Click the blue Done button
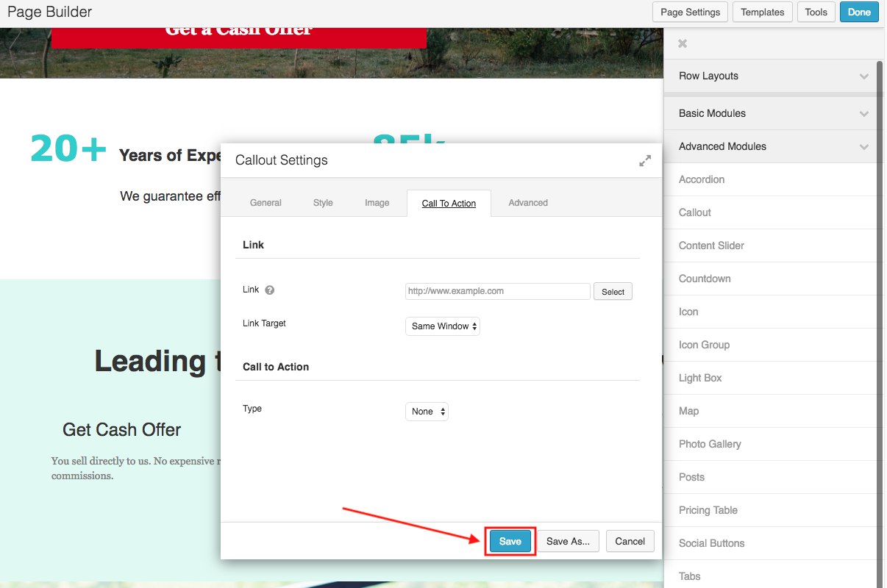 [x=859, y=12]
